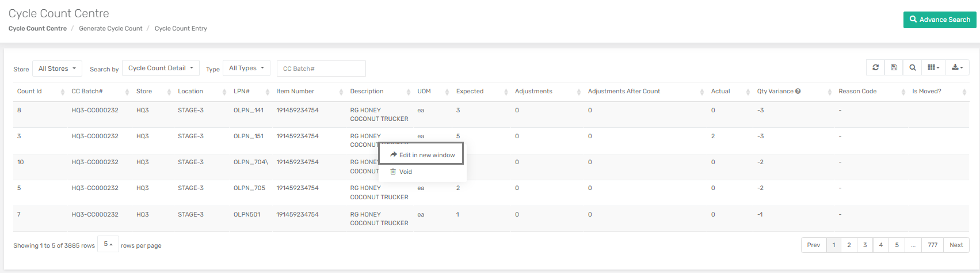Click Expected value 3 for OLPN_141
Screen dimensions: 980x273
click(x=458, y=110)
